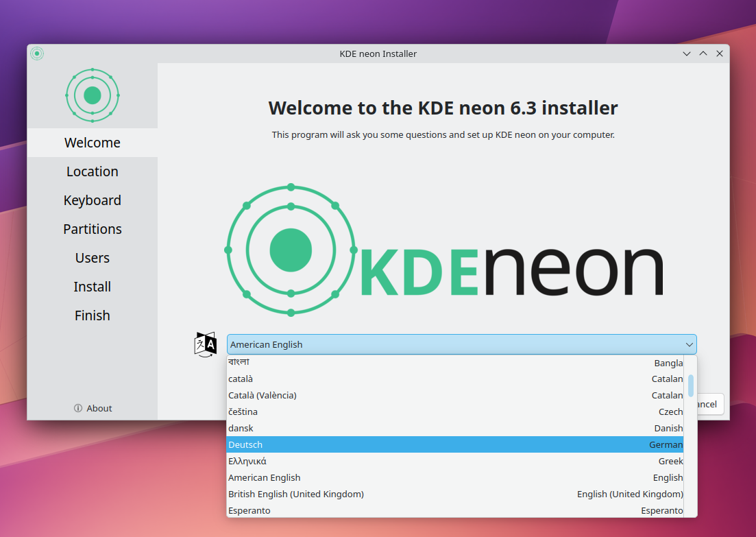
Task: Pick Català (València) from the list
Action: (x=454, y=395)
